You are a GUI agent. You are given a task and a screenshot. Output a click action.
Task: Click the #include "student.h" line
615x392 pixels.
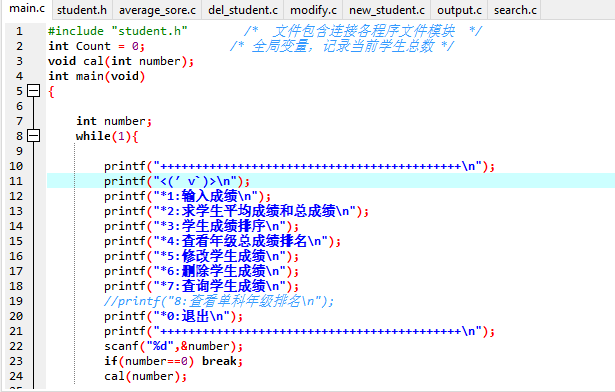point(118,31)
